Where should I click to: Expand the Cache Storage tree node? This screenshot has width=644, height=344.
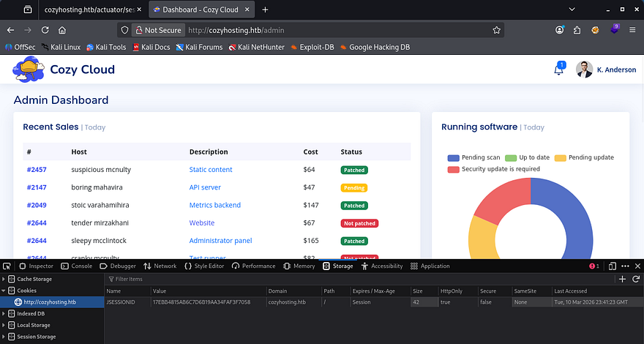[x=5, y=279]
